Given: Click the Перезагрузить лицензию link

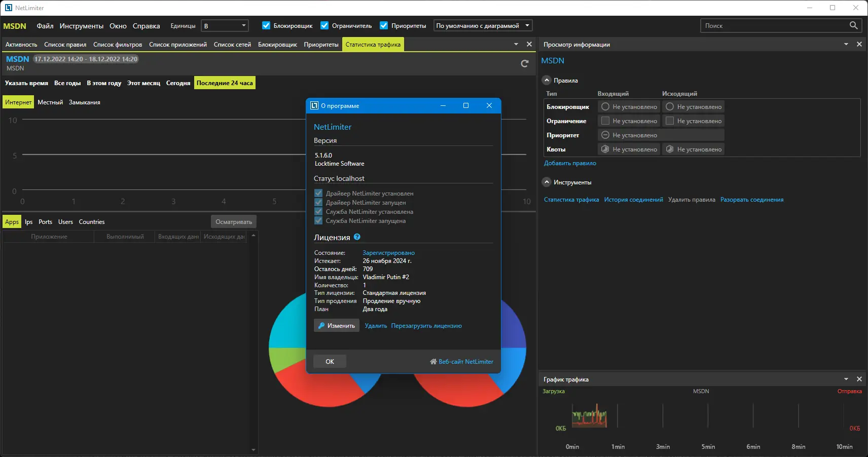Looking at the screenshot, I should [426, 326].
